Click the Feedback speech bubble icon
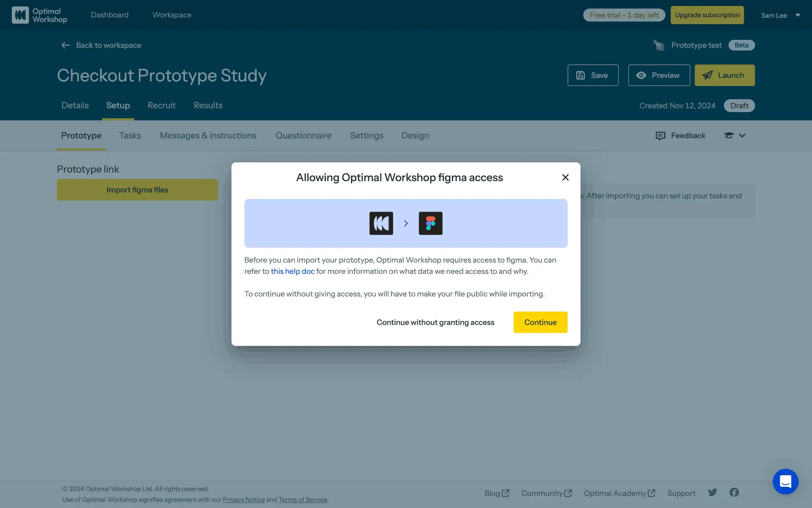 click(x=660, y=135)
